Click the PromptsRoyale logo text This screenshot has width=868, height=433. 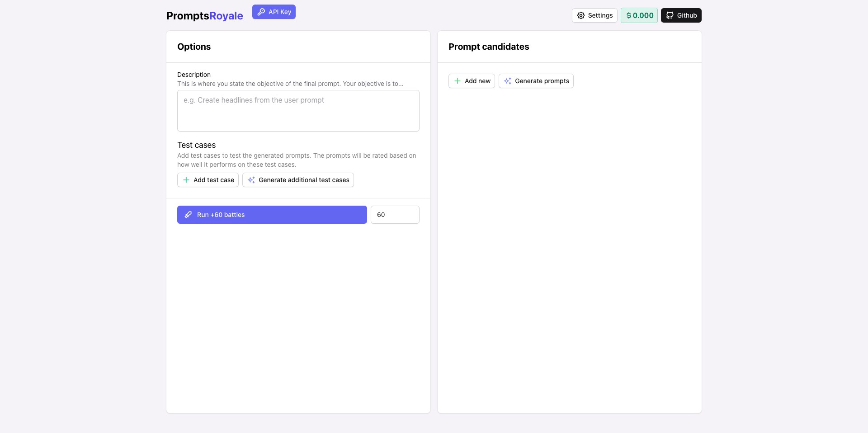204,16
